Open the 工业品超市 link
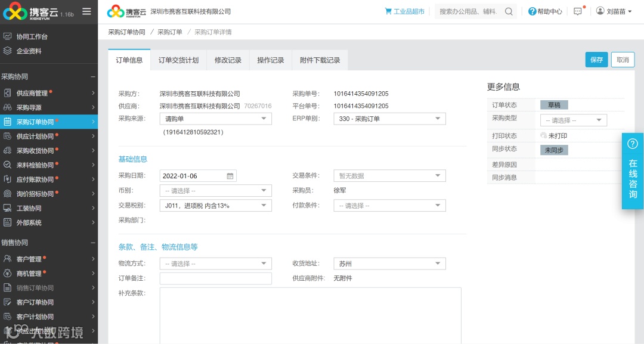The image size is (644, 344). click(408, 11)
